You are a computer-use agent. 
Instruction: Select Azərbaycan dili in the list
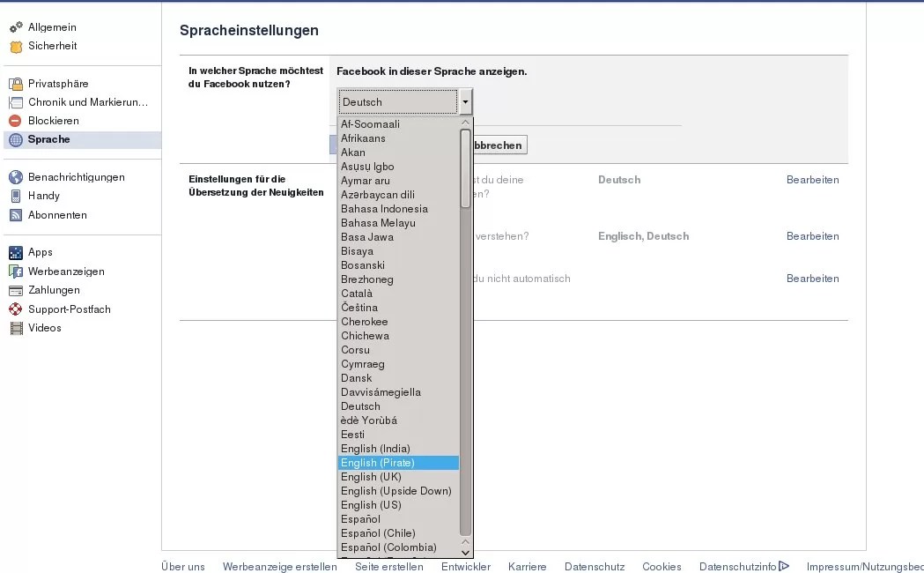click(x=398, y=195)
